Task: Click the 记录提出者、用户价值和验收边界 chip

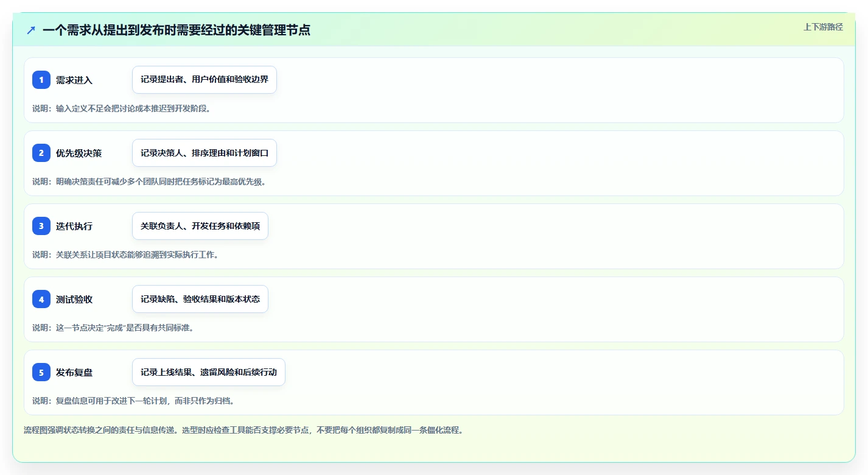Action: (x=205, y=80)
